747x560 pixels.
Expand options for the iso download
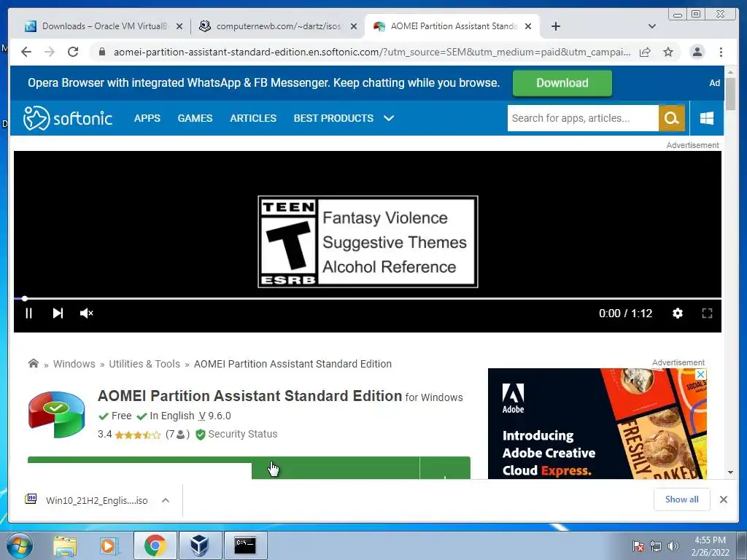(x=166, y=500)
